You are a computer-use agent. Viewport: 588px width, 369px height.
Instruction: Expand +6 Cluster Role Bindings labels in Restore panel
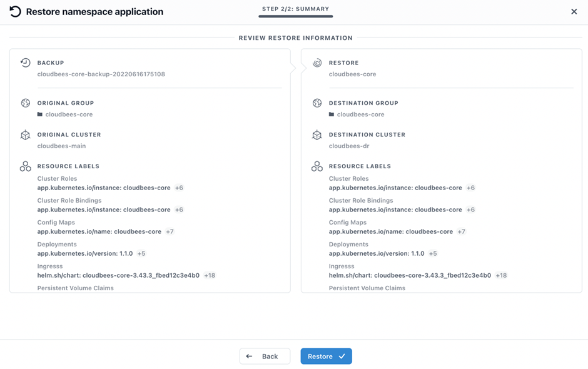(470, 210)
